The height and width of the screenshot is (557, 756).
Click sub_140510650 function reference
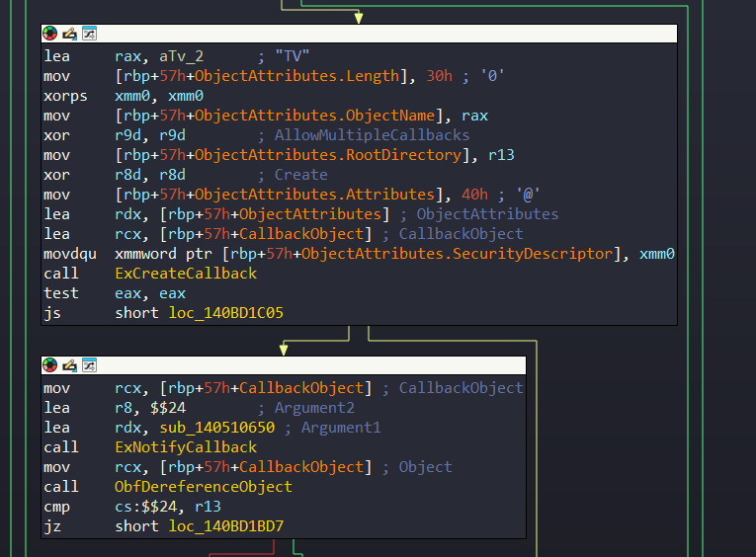[x=217, y=428]
